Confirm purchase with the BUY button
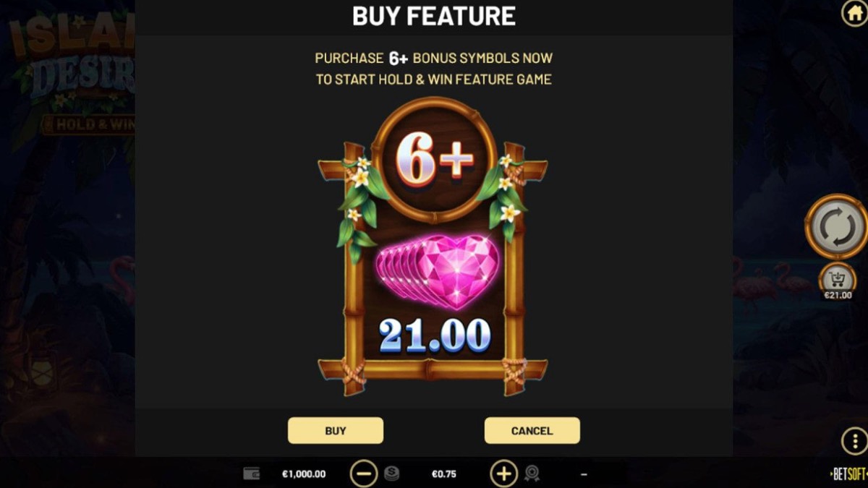 336,430
